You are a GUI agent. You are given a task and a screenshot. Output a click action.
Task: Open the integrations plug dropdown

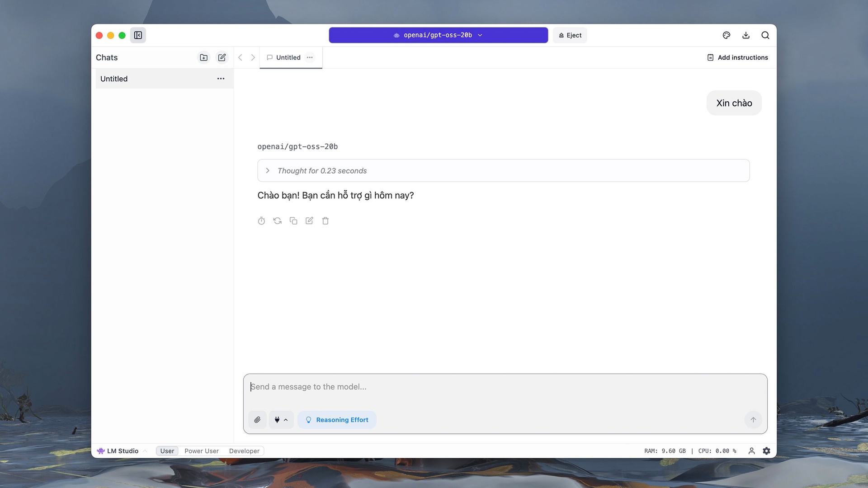281,420
